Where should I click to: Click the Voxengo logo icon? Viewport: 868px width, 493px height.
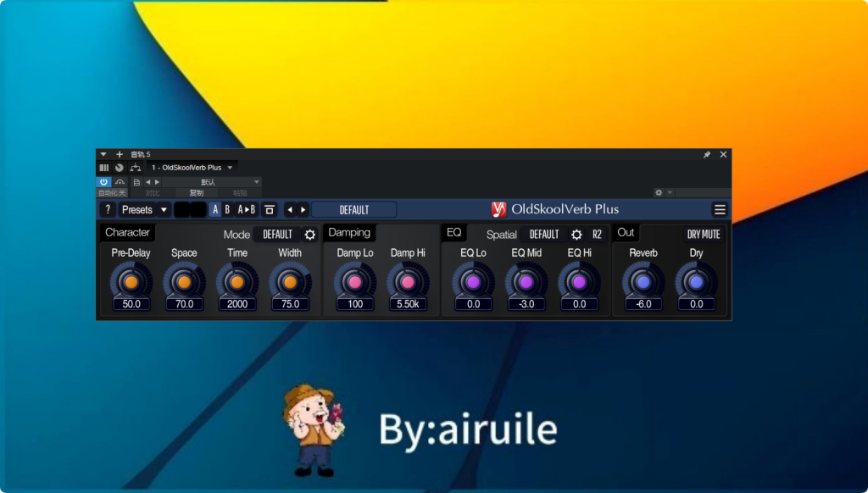click(498, 209)
